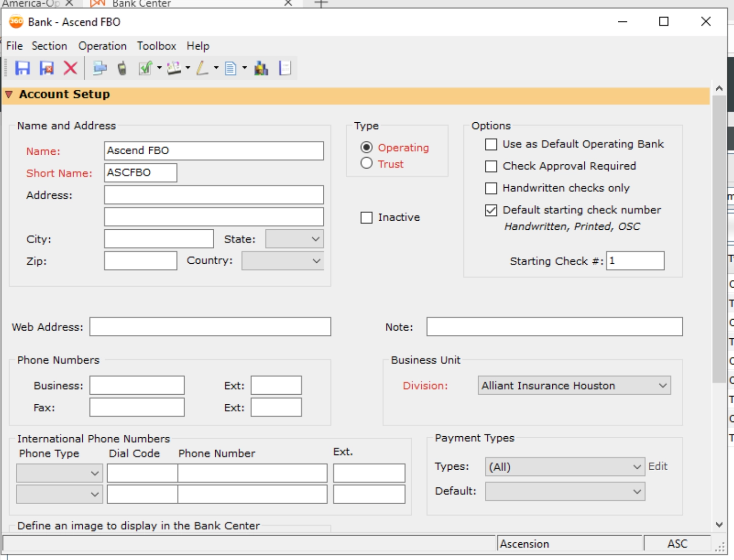Uncheck Default starting check number
This screenshot has width=734, height=560.
[491, 210]
